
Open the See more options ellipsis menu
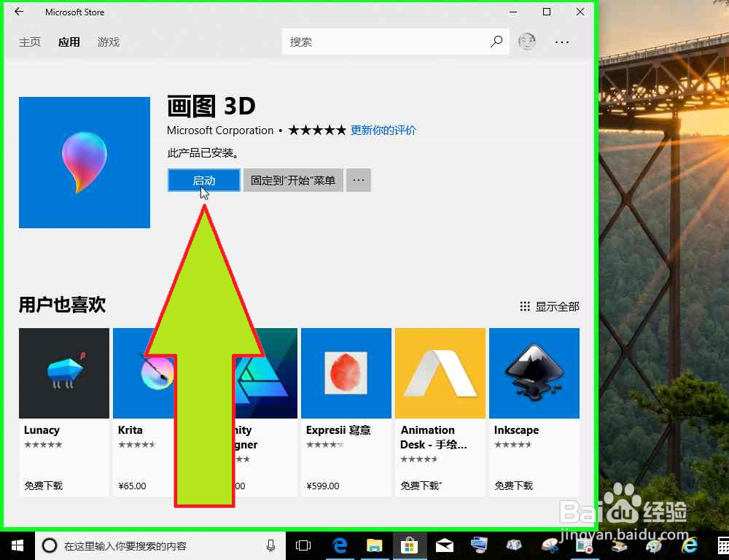pyautogui.click(x=358, y=180)
